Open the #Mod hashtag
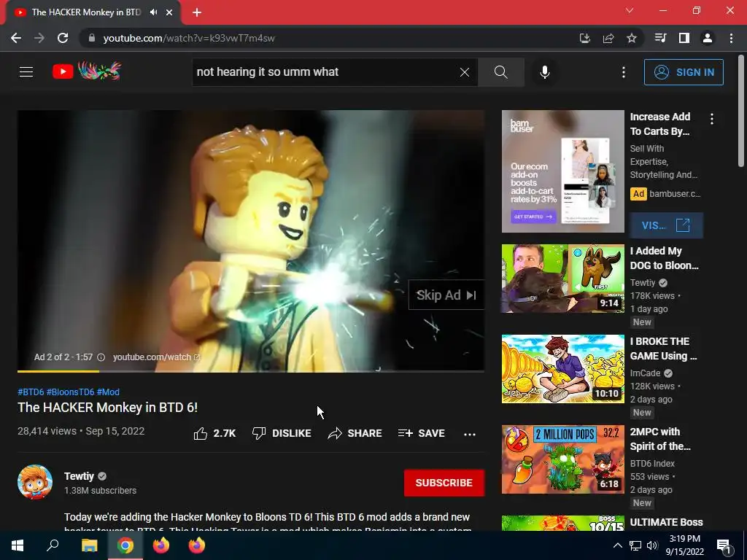 (108, 392)
